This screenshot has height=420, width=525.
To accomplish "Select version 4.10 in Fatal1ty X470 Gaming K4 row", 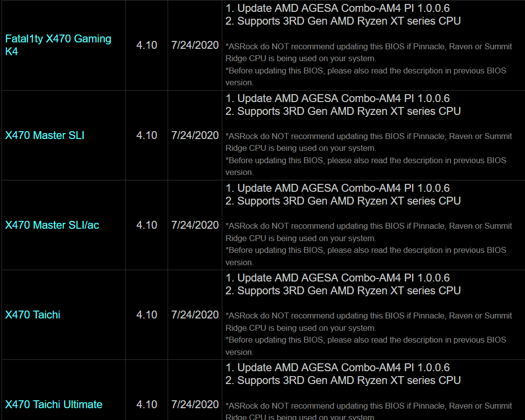I will point(146,45).
